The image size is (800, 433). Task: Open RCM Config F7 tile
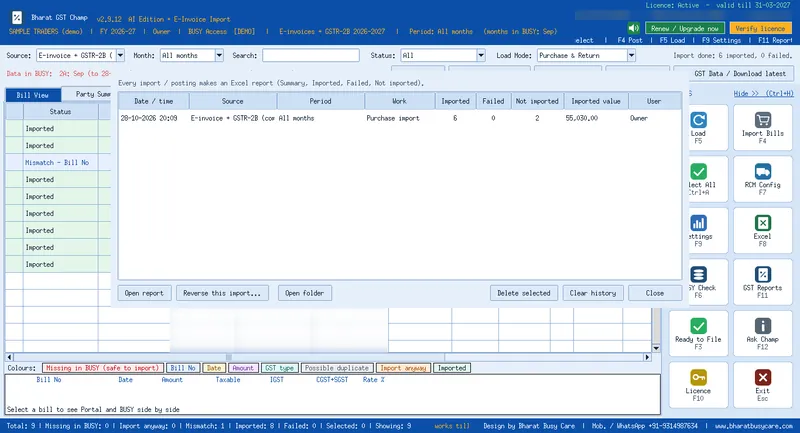click(x=762, y=179)
